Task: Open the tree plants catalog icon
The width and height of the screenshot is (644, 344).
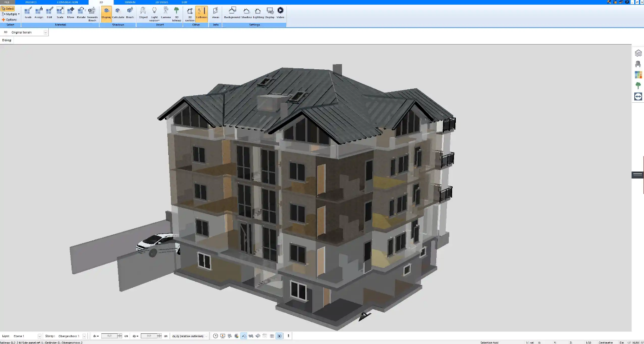Action: coord(638,86)
